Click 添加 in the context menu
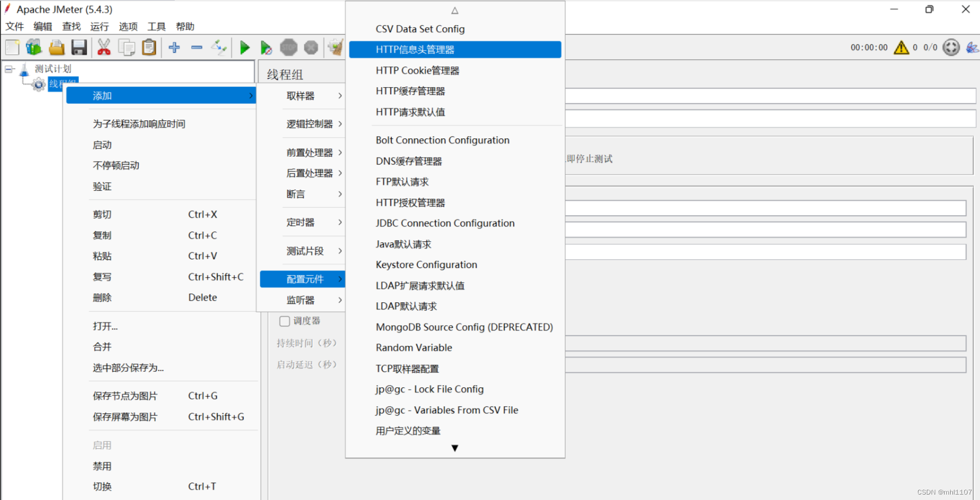Screen dimensions: 980x500 (161, 95)
